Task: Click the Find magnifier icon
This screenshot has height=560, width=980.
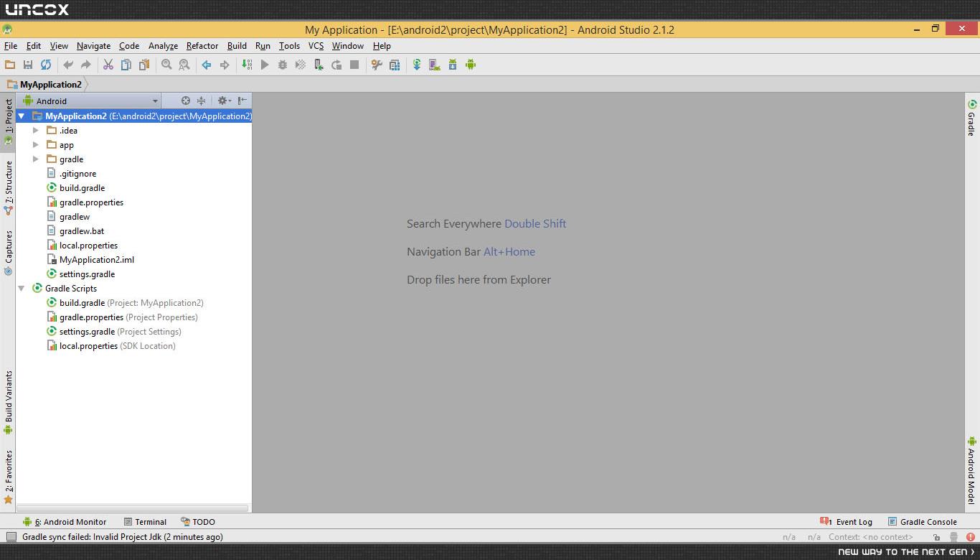Action: [x=166, y=65]
